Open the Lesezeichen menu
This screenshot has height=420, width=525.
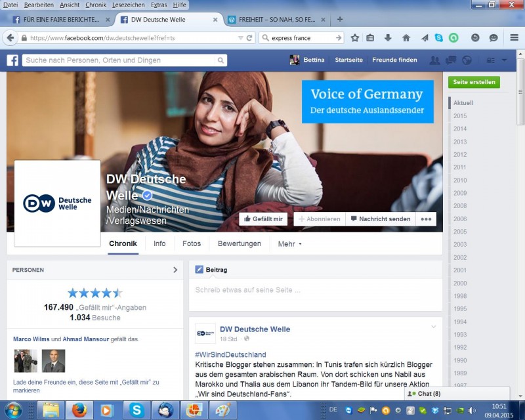(128, 5)
